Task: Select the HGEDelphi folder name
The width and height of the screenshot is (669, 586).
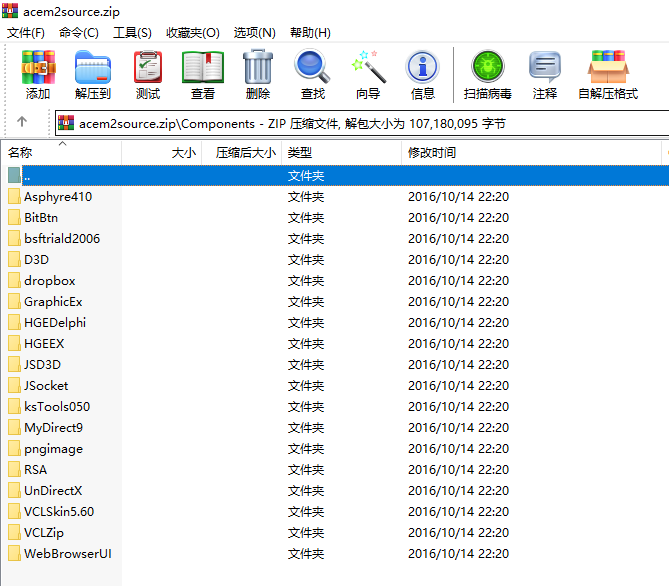Action: pyautogui.click(x=55, y=323)
